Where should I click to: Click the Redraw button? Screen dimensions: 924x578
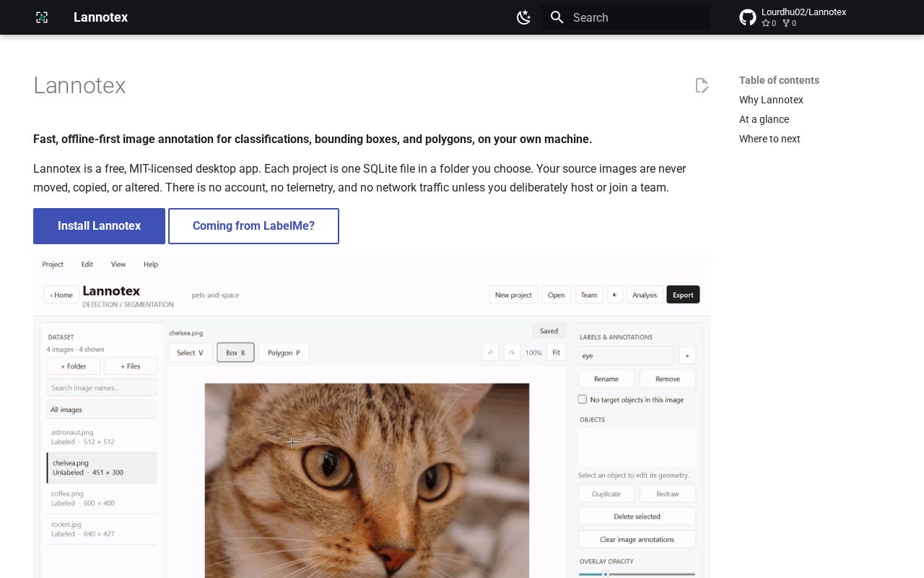click(668, 494)
